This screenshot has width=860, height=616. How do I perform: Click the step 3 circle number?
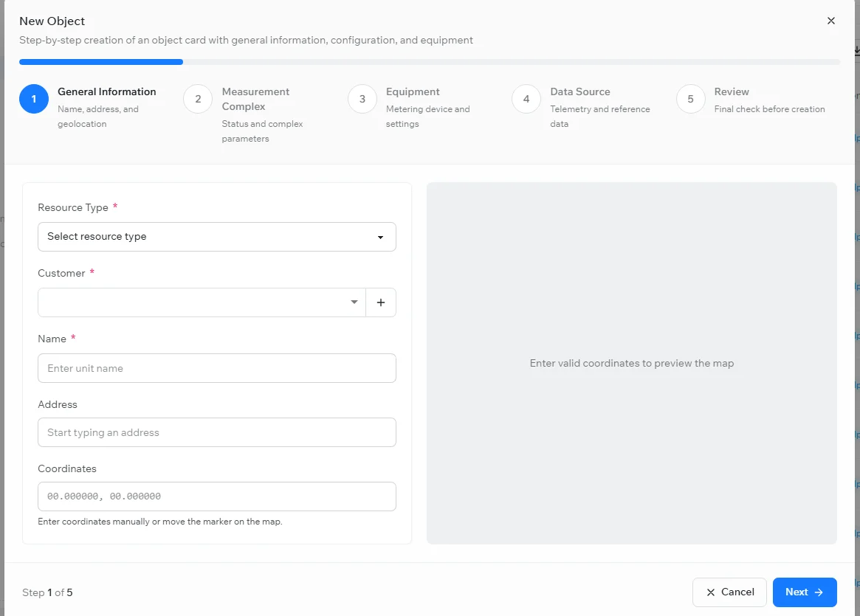tap(362, 99)
